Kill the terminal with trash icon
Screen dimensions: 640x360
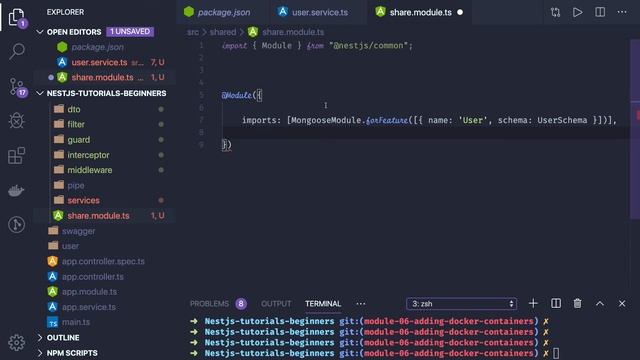click(x=578, y=303)
